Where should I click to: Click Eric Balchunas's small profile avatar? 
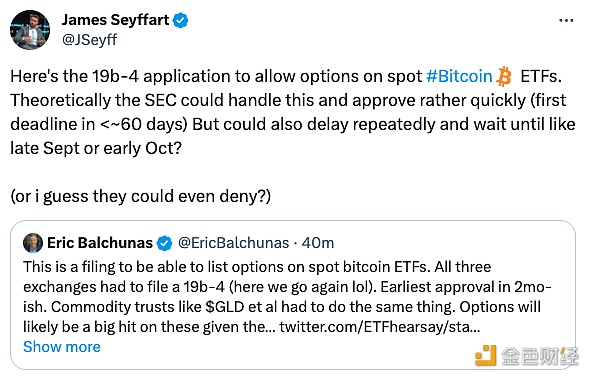coord(33,243)
